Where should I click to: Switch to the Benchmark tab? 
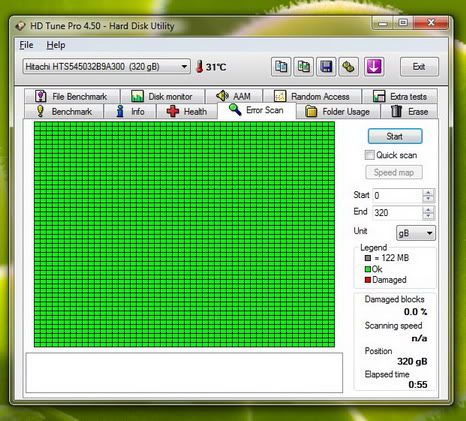click(64, 111)
